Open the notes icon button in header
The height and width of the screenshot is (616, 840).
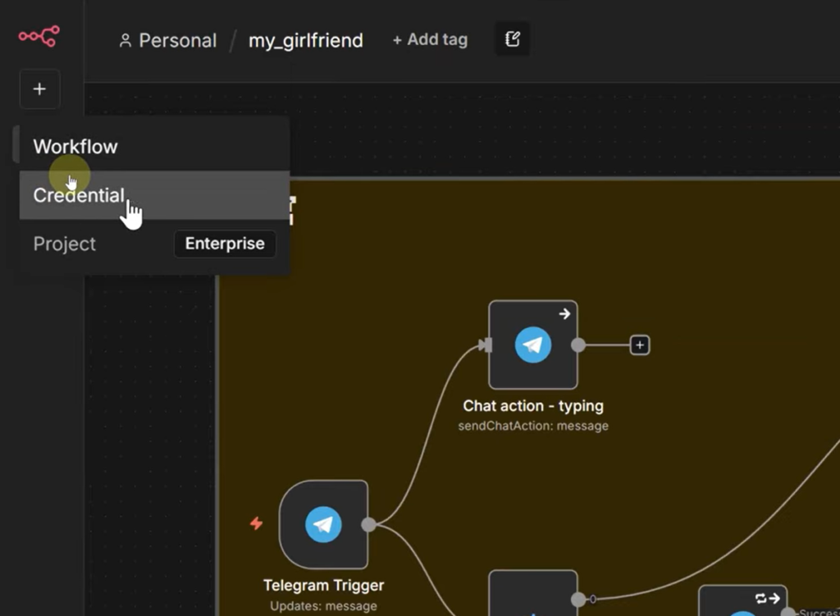pos(513,39)
